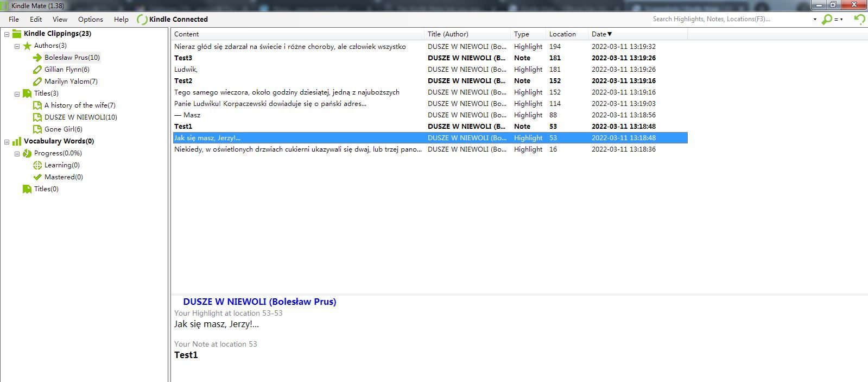Select the highlight row starting 'Nieraz głód się zdarzał'
Screen dimensions: 868x382
(430, 47)
